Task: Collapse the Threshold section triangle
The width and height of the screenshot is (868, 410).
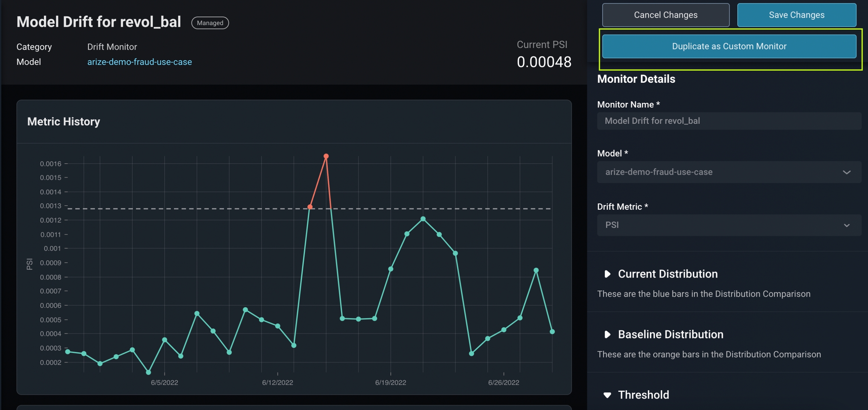Action: pyautogui.click(x=607, y=395)
